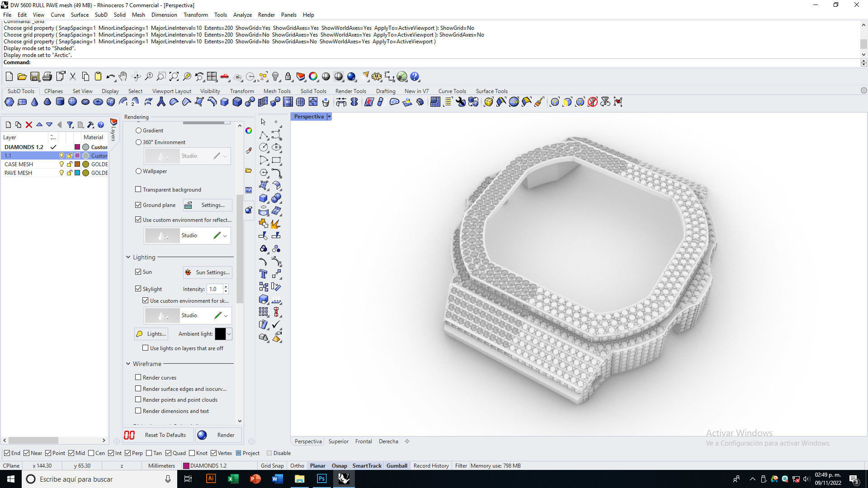Click the Lights... button
This screenshot has height=488, width=868.
(x=151, y=334)
